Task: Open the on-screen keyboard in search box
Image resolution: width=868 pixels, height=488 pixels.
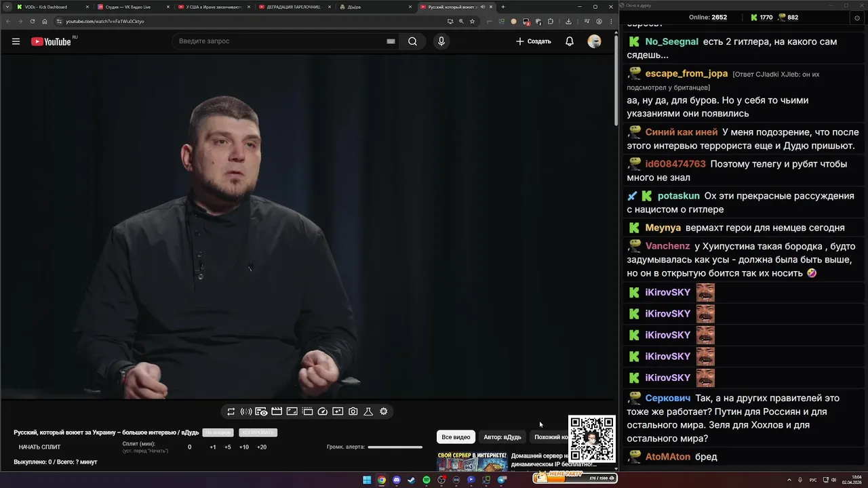Action: coord(391,41)
